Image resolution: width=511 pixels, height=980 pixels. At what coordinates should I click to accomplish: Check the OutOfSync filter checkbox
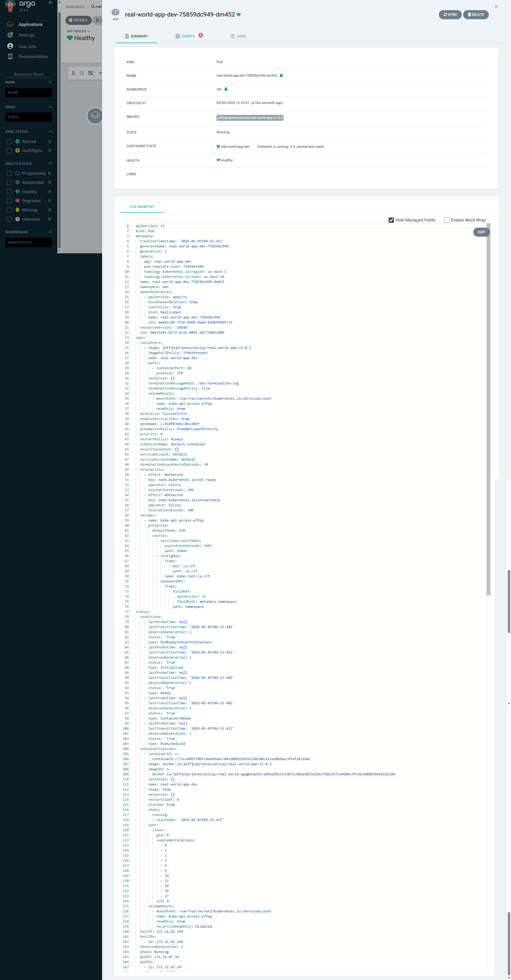point(10,151)
